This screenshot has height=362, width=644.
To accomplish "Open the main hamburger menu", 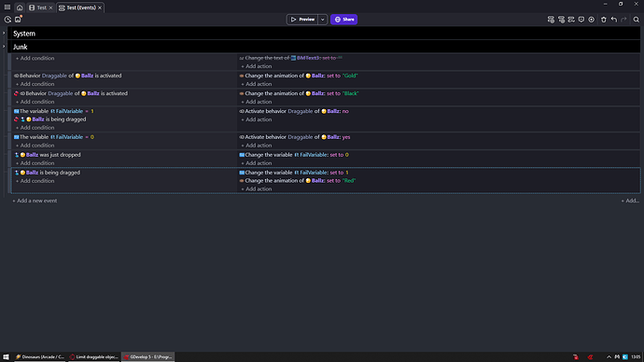I will click(x=7, y=7).
